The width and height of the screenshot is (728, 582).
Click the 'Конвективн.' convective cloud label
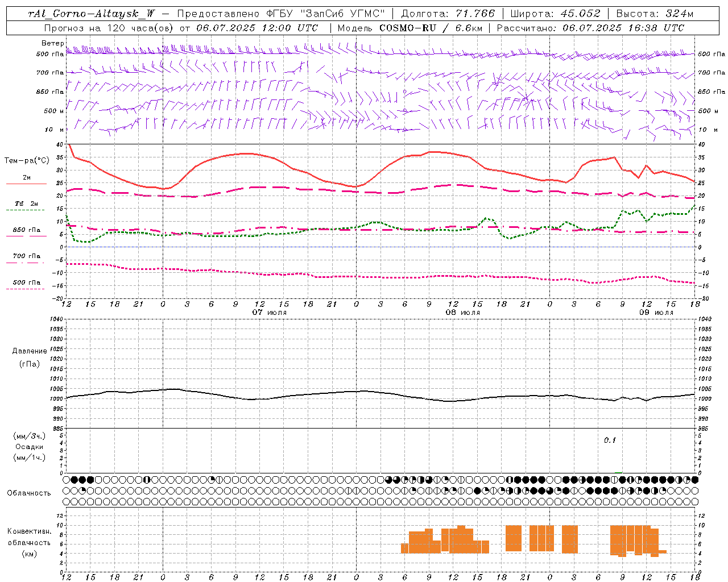coord(30,531)
